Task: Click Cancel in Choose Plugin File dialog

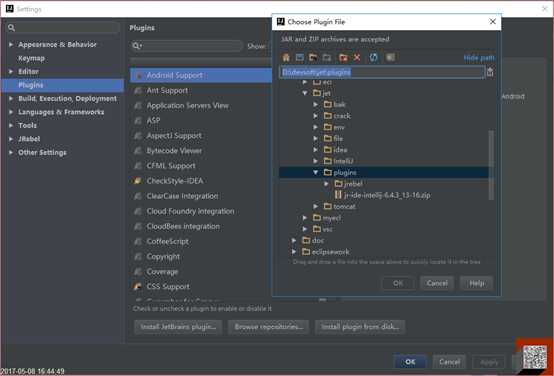Action: (x=437, y=283)
